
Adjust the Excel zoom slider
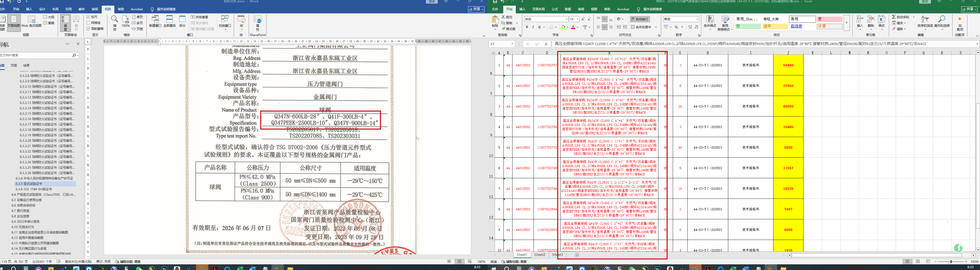coord(951,262)
